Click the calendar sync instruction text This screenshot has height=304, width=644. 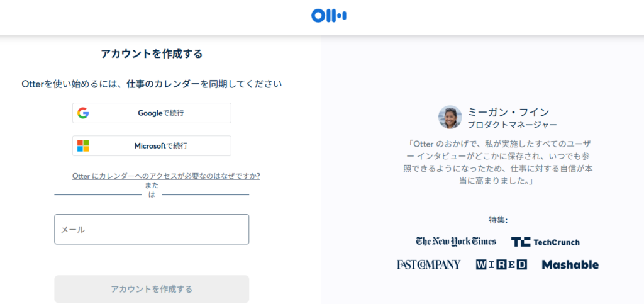point(152,84)
